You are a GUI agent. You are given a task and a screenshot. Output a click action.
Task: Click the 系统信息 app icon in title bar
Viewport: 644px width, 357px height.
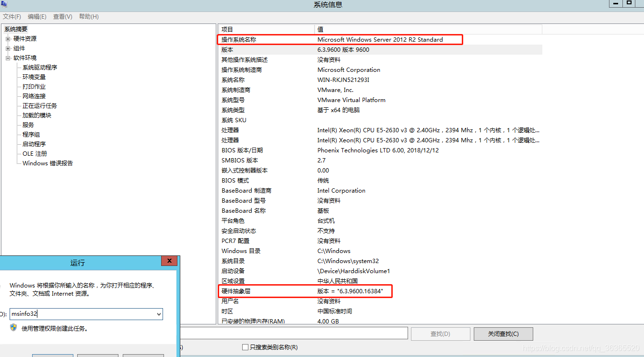tap(4, 4)
